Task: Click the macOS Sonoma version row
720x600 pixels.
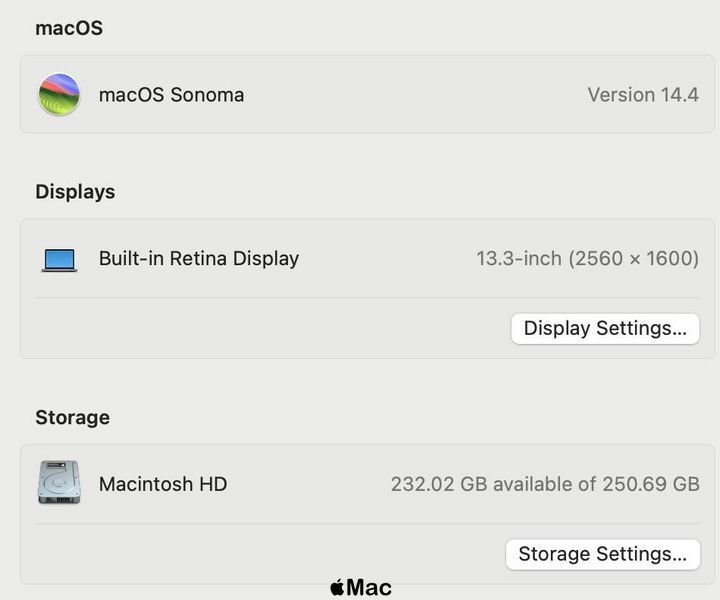Action: point(367,95)
